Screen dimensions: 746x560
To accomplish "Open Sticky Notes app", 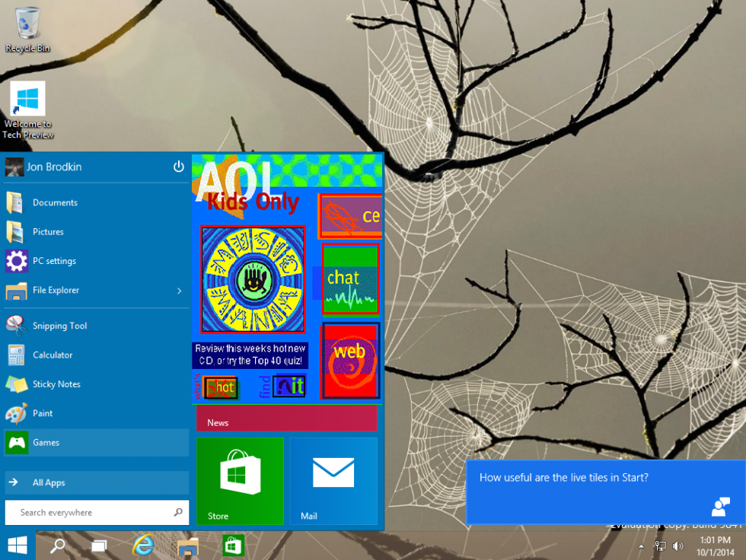I will (x=56, y=384).
